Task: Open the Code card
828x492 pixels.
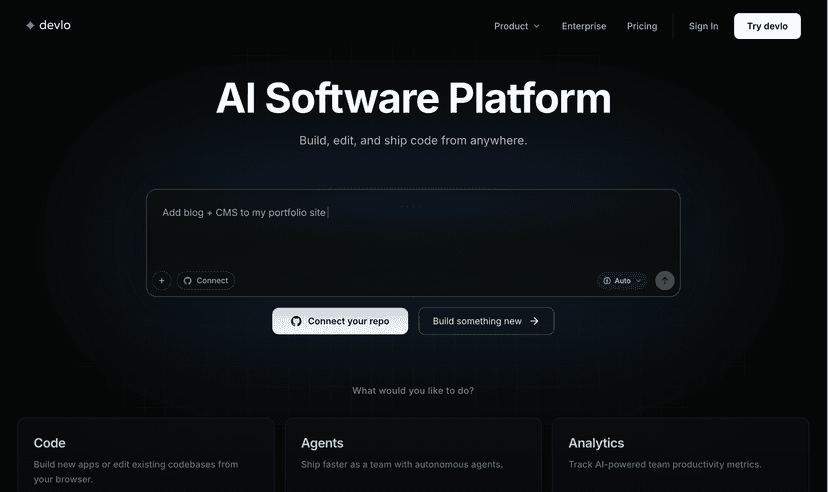Action: point(146,455)
